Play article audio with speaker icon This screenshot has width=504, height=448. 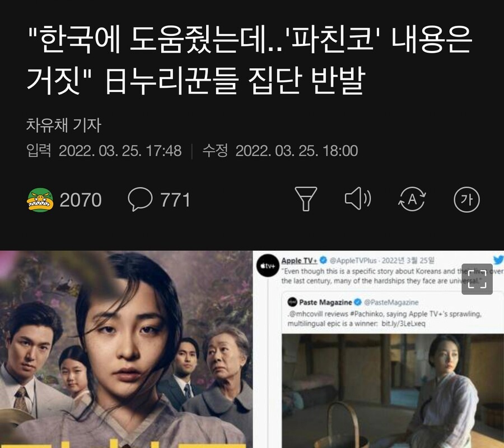358,199
